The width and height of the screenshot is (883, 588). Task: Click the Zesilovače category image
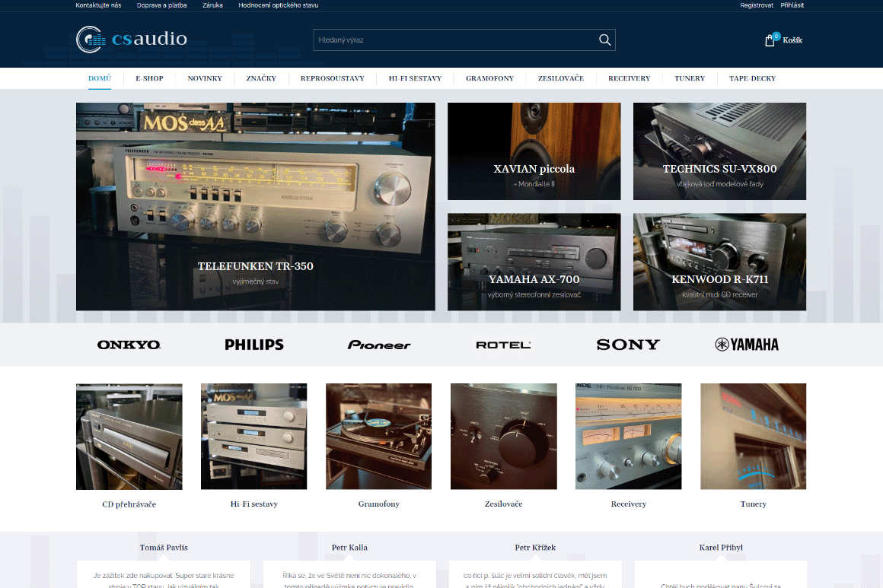coord(503,437)
